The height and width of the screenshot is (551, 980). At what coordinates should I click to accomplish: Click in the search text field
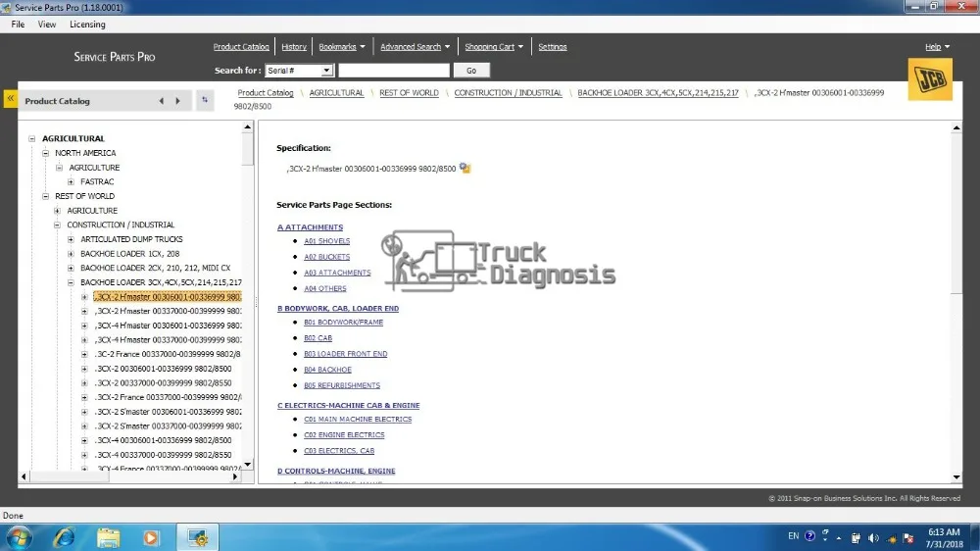point(394,71)
